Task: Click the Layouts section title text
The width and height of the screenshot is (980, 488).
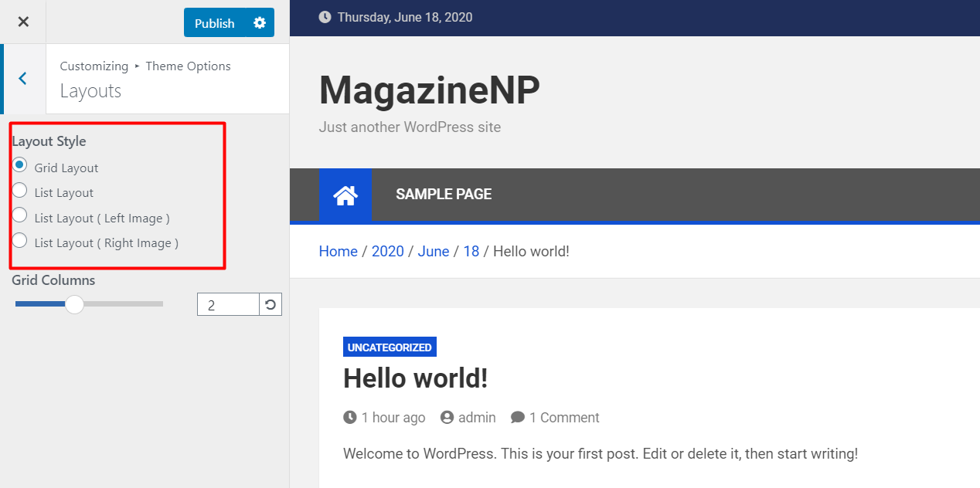Action: click(x=90, y=90)
